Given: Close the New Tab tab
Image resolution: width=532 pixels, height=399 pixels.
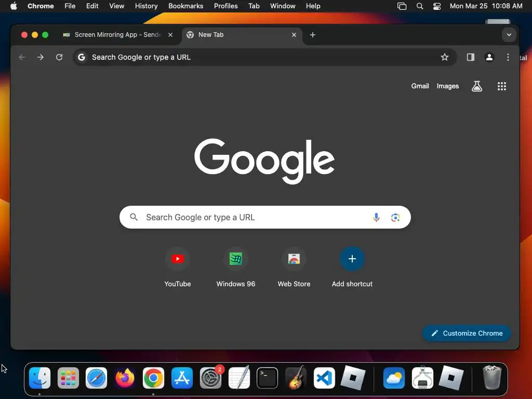Looking at the screenshot, I should pyautogui.click(x=294, y=35).
